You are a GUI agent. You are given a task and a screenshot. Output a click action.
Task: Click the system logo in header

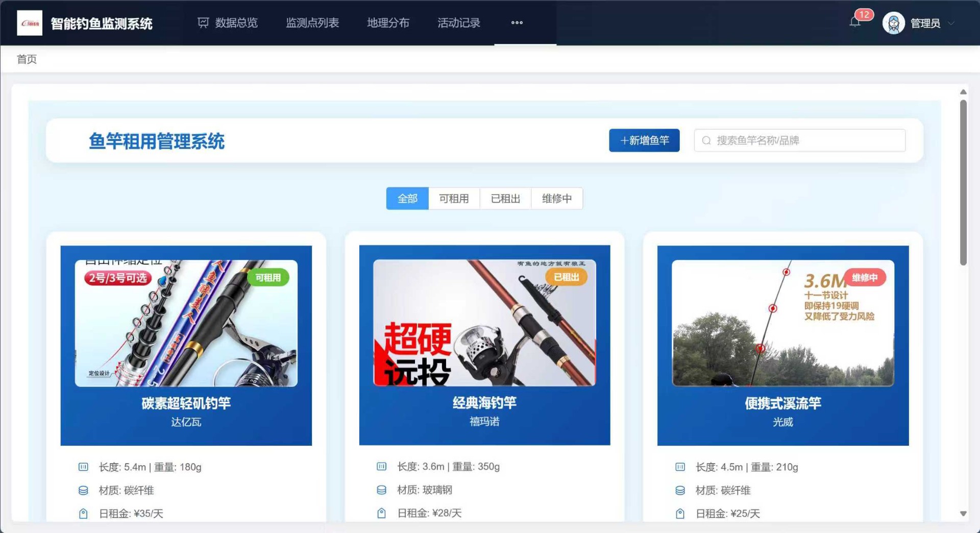coord(30,23)
